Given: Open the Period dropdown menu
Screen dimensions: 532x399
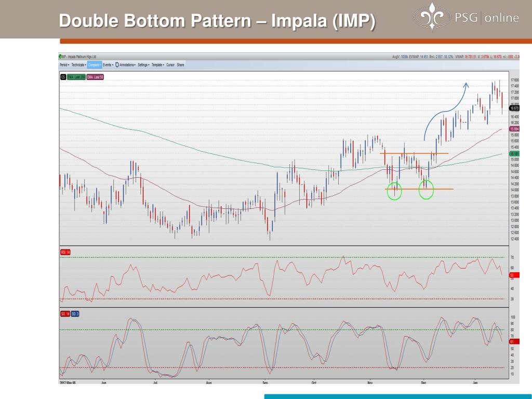Looking at the screenshot, I should [x=64, y=65].
